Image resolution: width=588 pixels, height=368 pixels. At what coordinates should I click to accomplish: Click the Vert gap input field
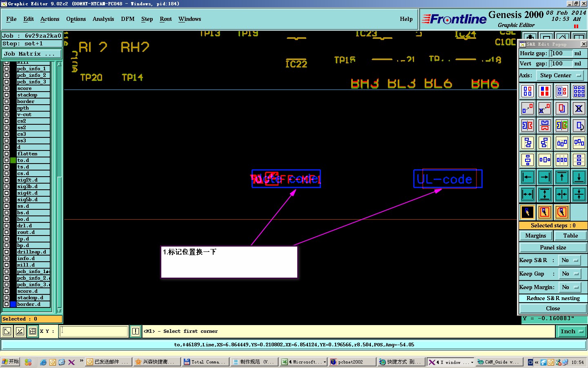(x=561, y=63)
